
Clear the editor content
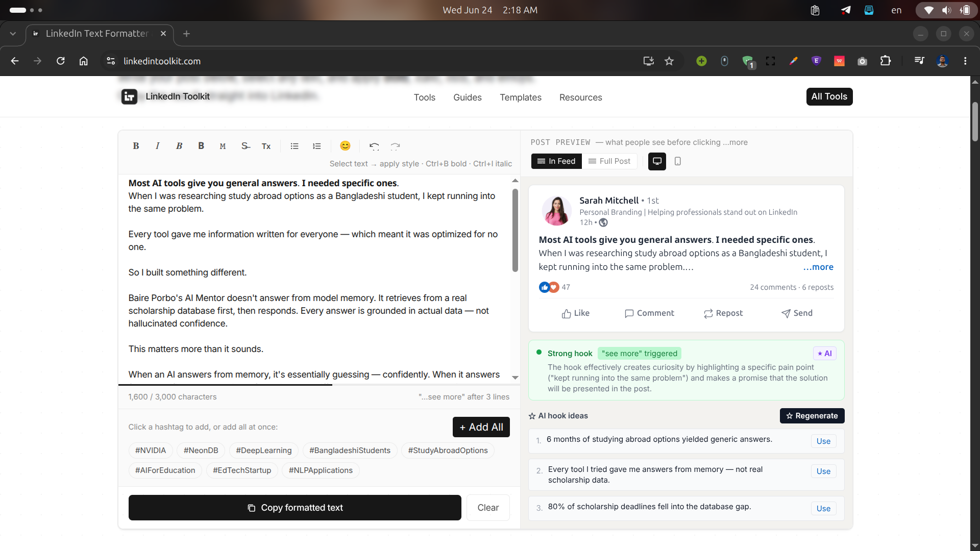(488, 508)
